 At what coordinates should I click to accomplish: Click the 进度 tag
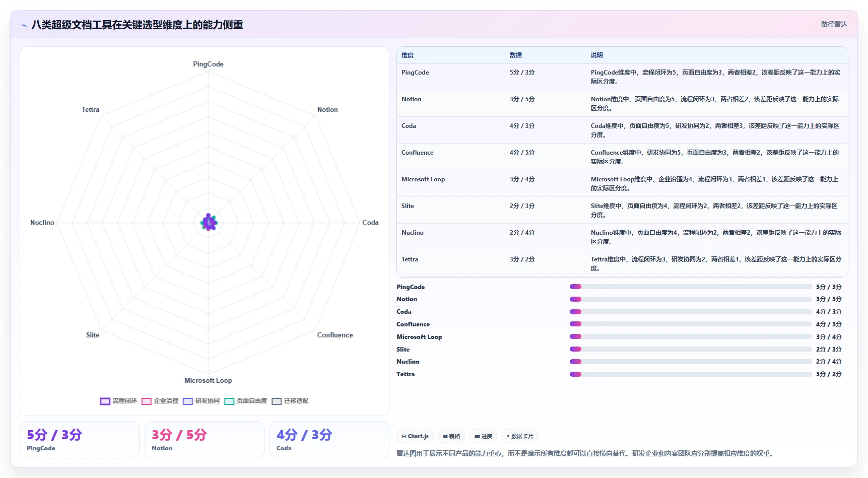click(x=483, y=436)
